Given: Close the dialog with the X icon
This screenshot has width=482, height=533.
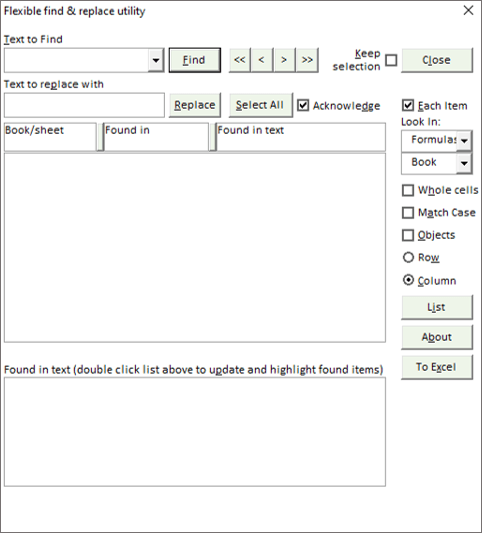Looking at the screenshot, I should coord(468,11).
